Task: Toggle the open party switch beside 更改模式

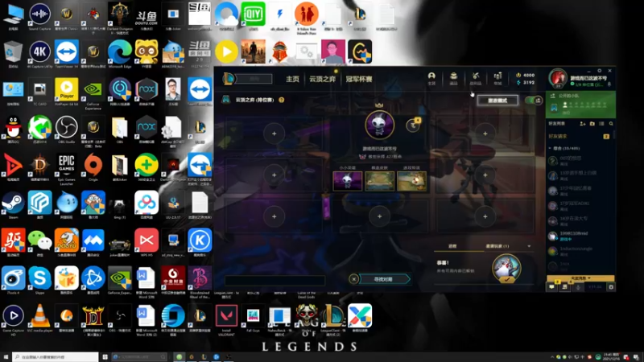Action: 534,100
